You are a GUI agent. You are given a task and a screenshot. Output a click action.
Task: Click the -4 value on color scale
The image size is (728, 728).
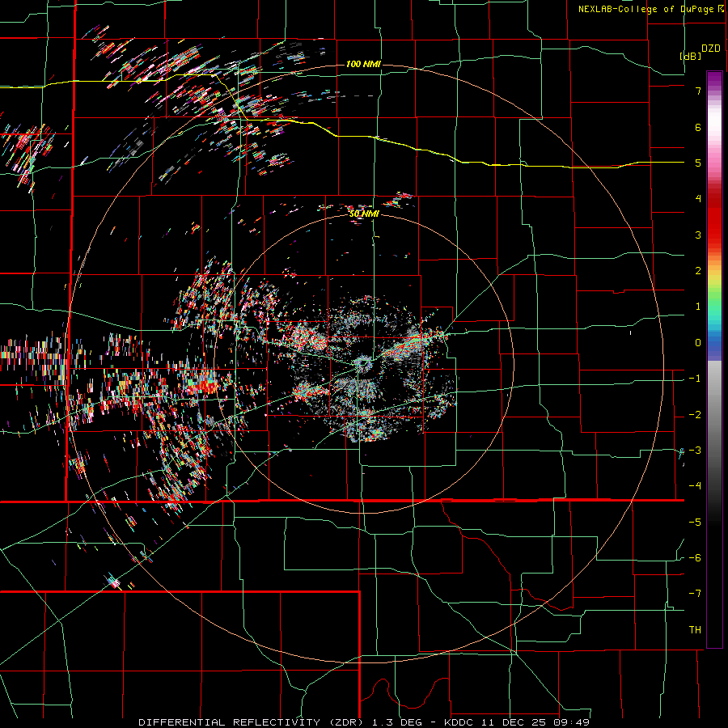695,486
